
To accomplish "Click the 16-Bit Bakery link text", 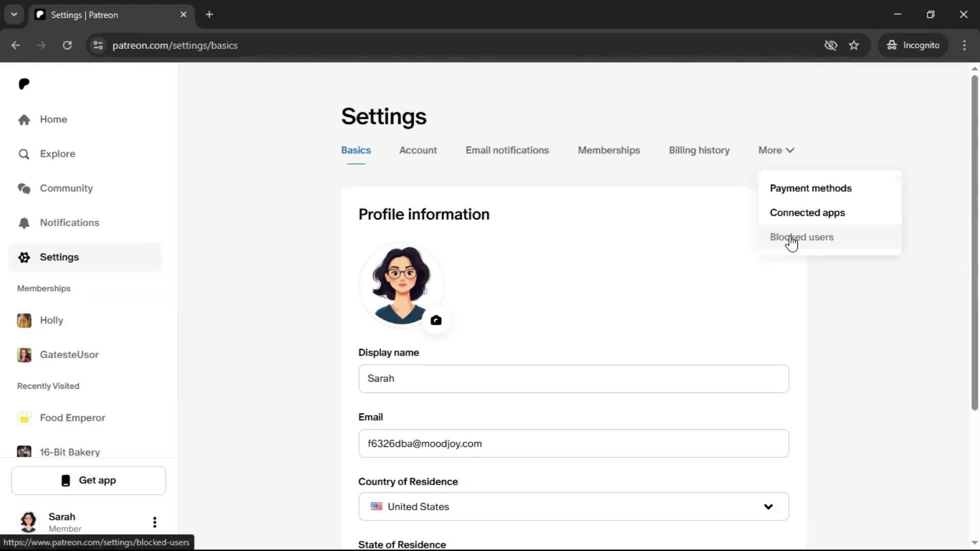I will tap(70, 452).
